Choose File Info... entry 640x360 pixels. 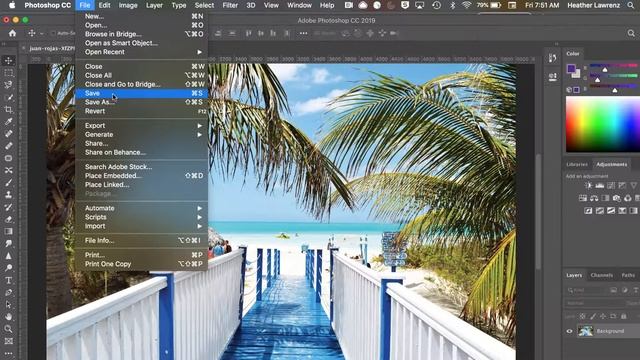pos(141,240)
